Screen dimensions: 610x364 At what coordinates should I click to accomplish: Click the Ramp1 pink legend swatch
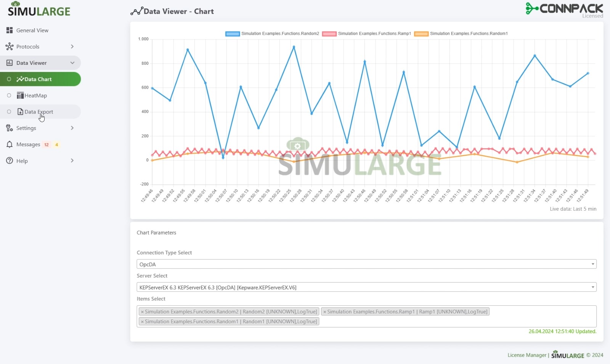[x=329, y=34]
